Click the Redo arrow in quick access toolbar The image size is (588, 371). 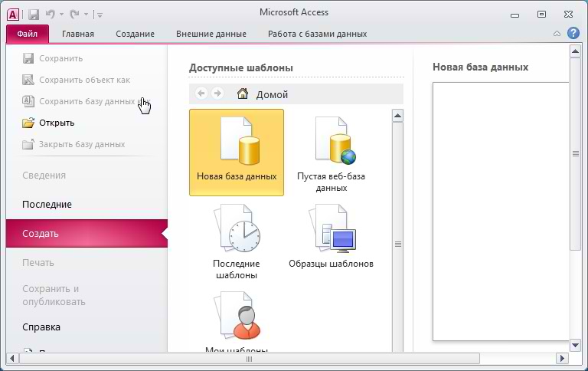pos(74,15)
